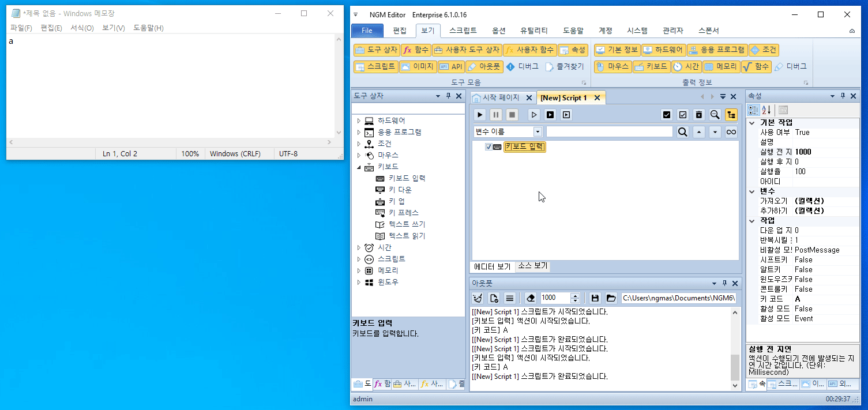Image resolution: width=868 pixels, height=410 pixels.
Task: Sort properties alphabetically with A-Z icon
Action: [766, 110]
